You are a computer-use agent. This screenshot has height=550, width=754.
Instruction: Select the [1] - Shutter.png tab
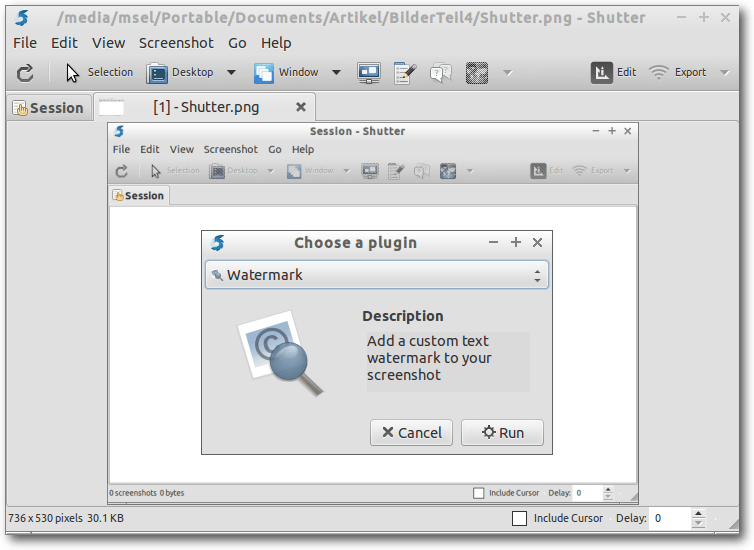tap(206, 107)
